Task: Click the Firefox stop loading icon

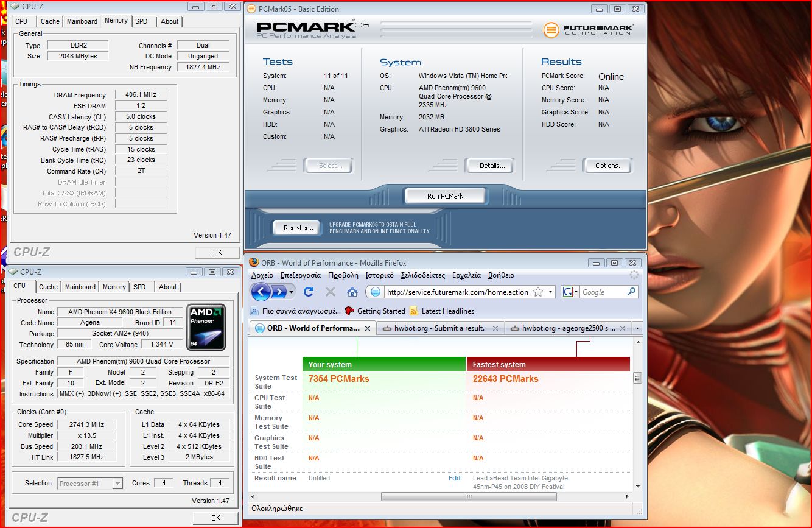Action: [x=331, y=292]
